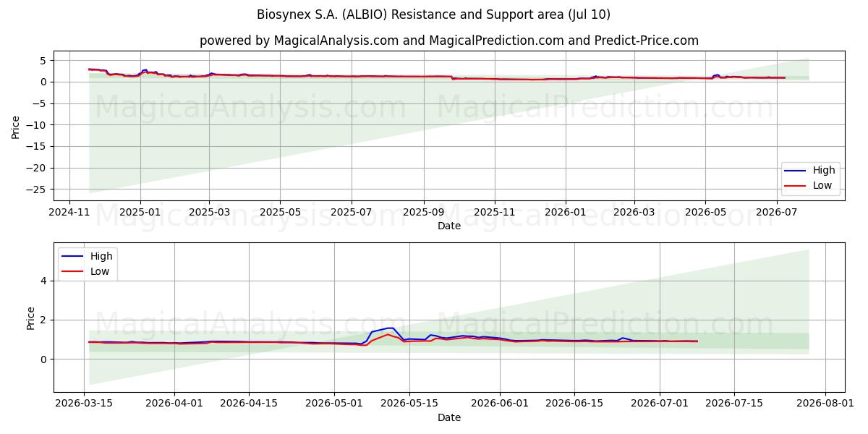Click the top chart y-axis value '−25'

[38, 190]
